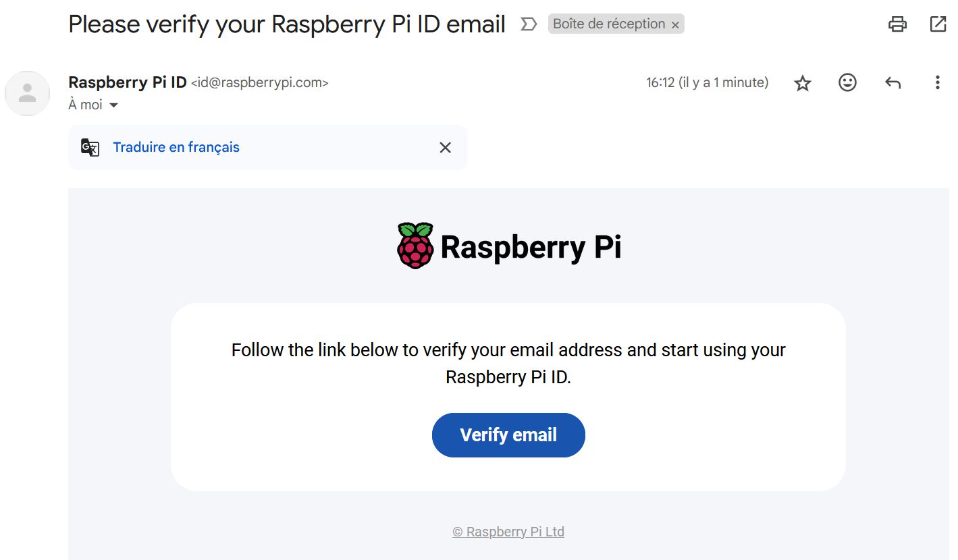Viewport: 958px width, 560px height.
Task: Click the sender's profile avatar
Action: pyautogui.click(x=27, y=93)
